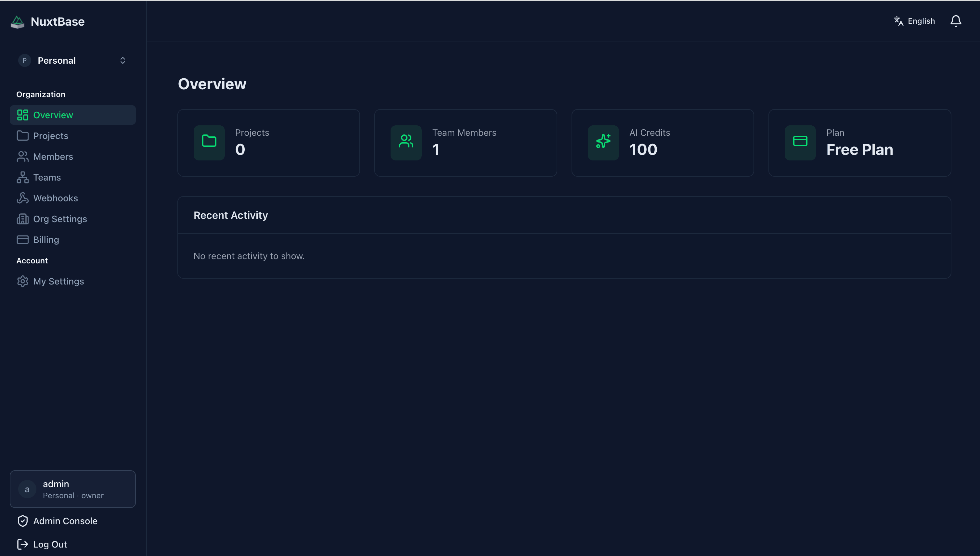This screenshot has width=980, height=556.
Task: Click the Org Settings building icon
Action: click(x=22, y=219)
